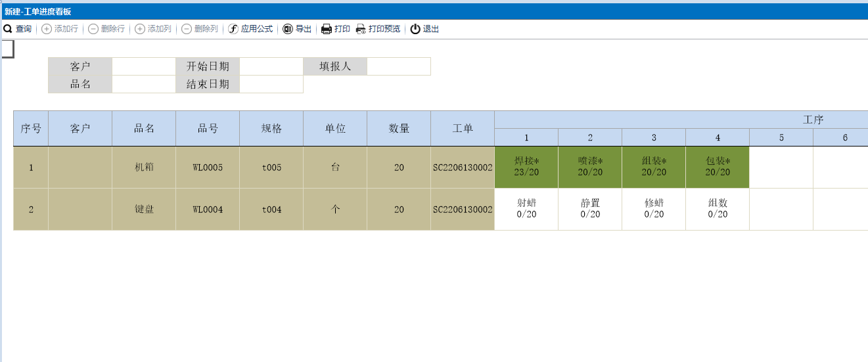
Task: Exit via the 退出 power button
Action: [415, 29]
